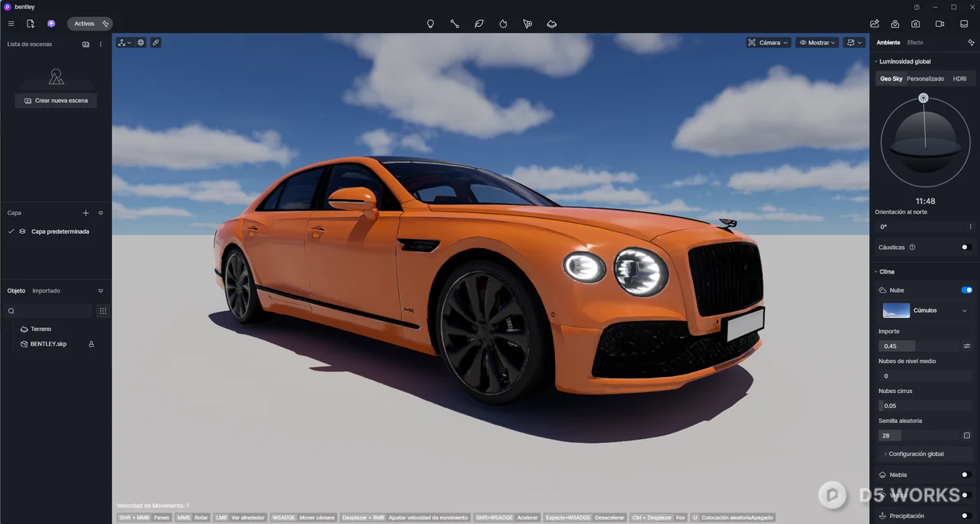Open the Cámara dropdown

coord(769,43)
